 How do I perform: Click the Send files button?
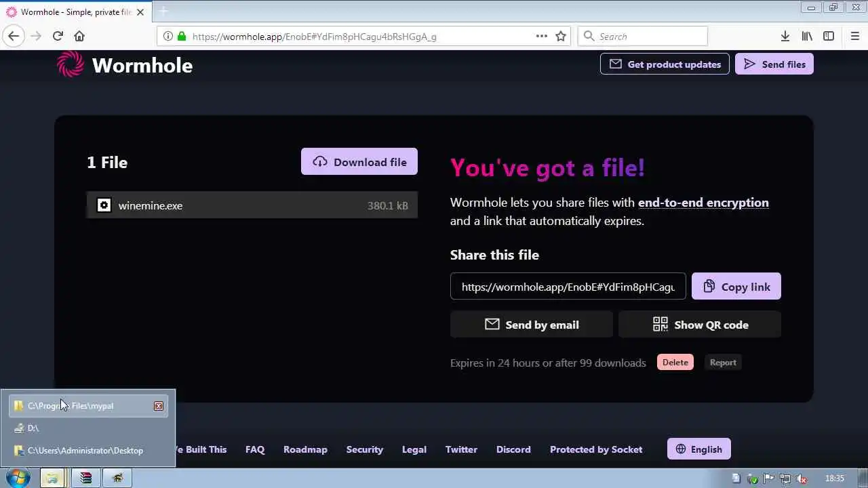click(774, 64)
